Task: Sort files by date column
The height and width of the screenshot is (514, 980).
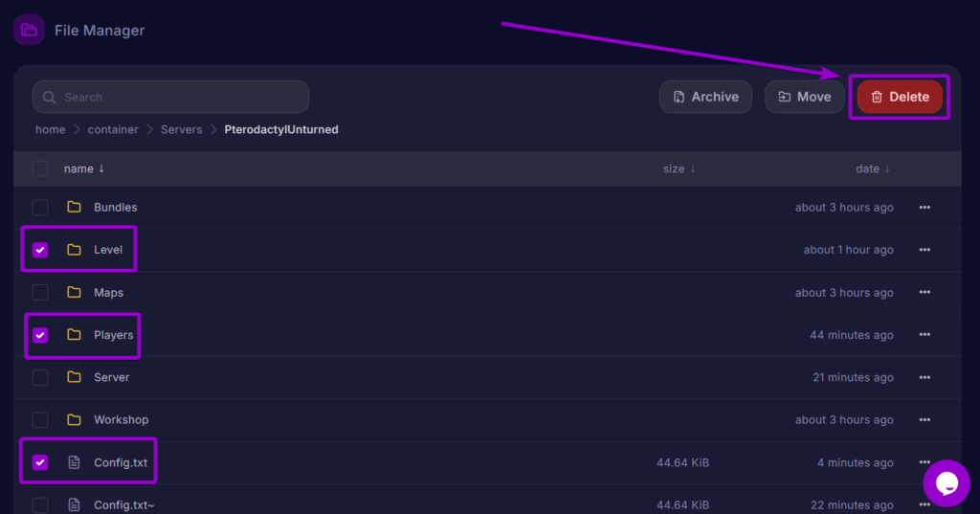Action: click(x=873, y=168)
